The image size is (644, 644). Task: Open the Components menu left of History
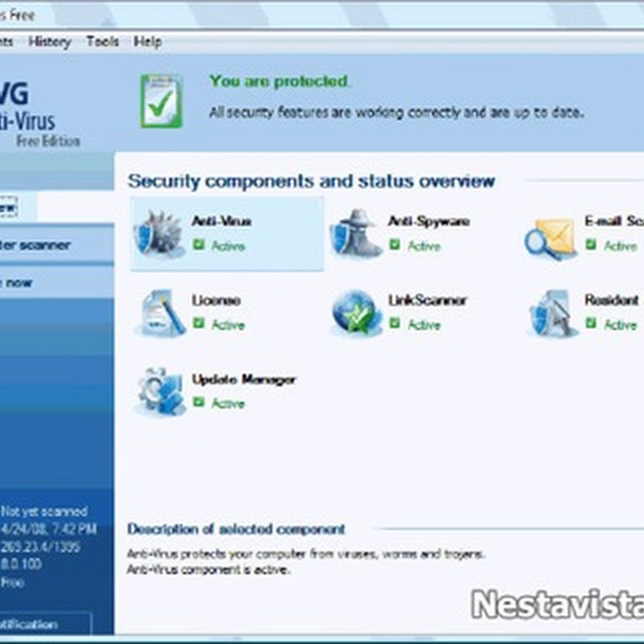[x=6, y=42]
